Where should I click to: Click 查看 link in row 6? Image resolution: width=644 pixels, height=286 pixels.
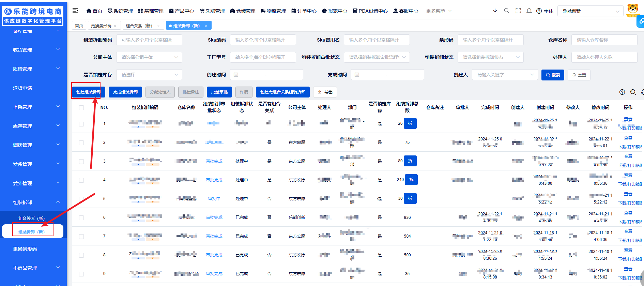[x=628, y=213]
